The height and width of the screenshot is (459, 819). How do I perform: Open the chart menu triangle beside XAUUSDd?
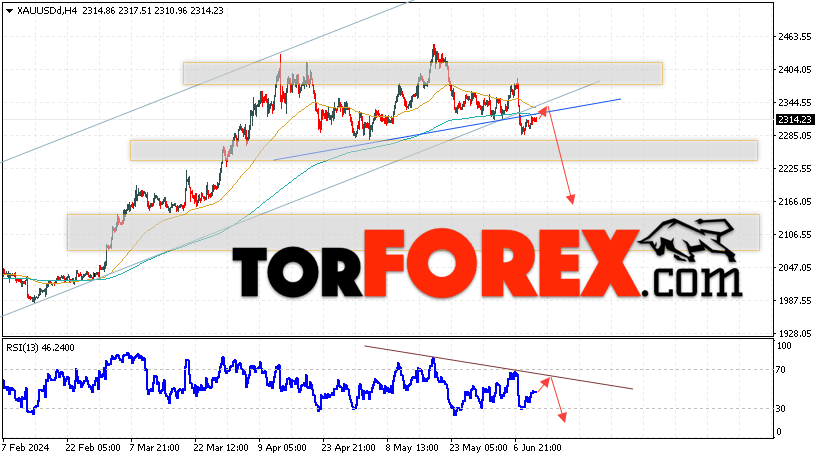[x=9, y=11]
